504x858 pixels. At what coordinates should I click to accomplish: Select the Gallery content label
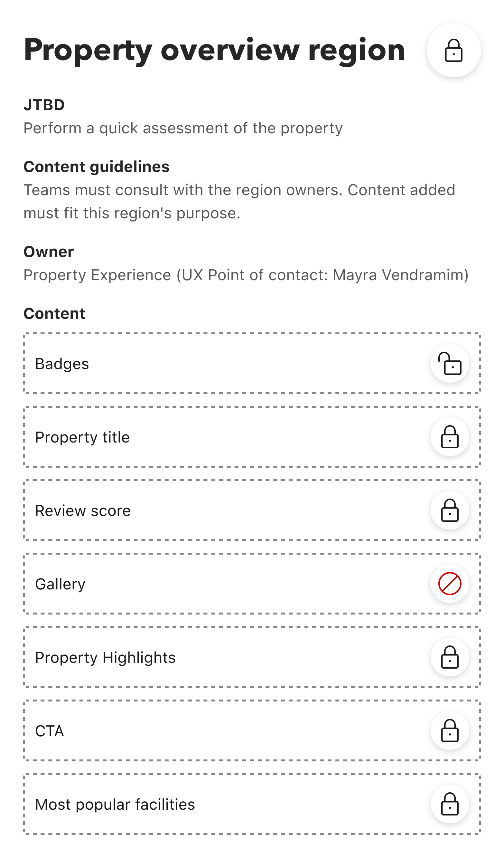click(60, 584)
